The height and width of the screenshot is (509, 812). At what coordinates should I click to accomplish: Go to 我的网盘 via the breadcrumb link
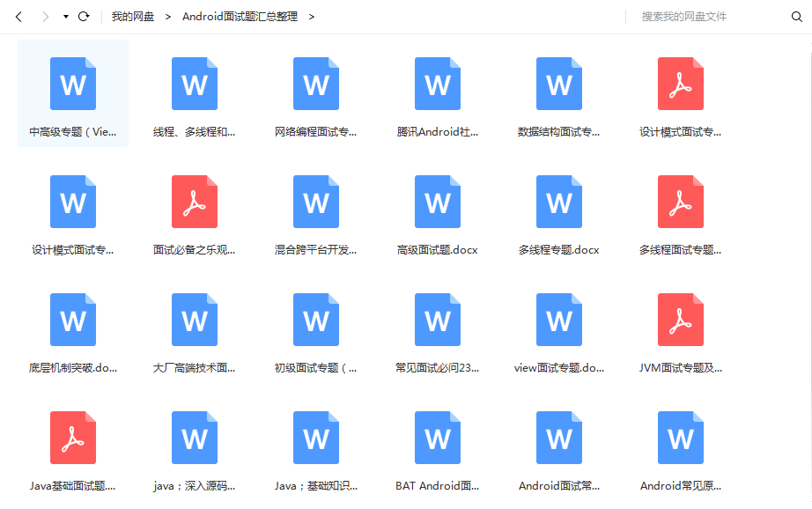tap(133, 16)
